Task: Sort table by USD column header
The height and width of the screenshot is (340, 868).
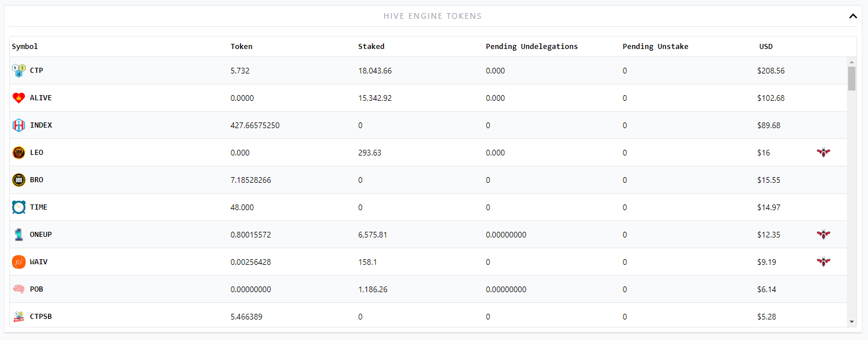Action: tap(766, 47)
